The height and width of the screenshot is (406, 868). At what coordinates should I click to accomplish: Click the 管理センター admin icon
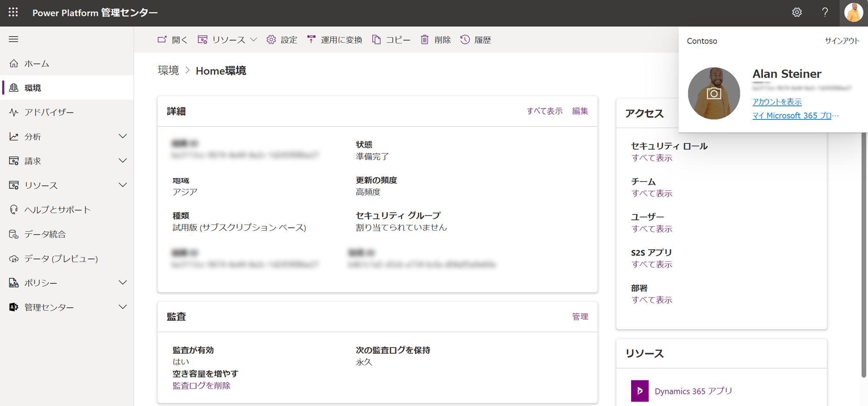(x=14, y=307)
